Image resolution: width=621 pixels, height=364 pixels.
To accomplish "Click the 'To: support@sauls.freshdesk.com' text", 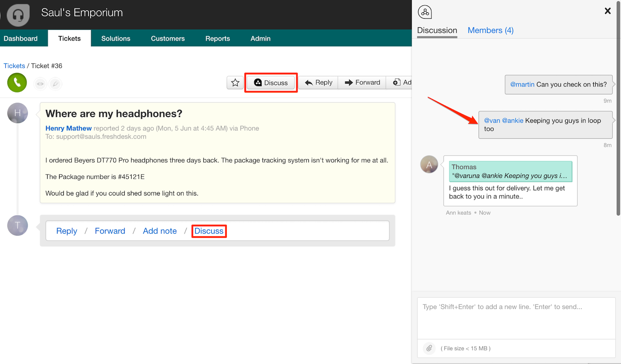I will click(96, 136).
